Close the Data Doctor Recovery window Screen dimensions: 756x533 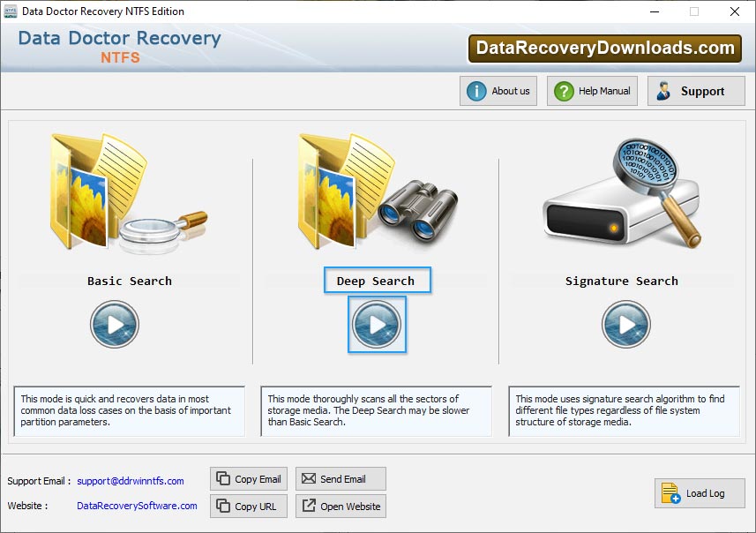tap(734, 11)
